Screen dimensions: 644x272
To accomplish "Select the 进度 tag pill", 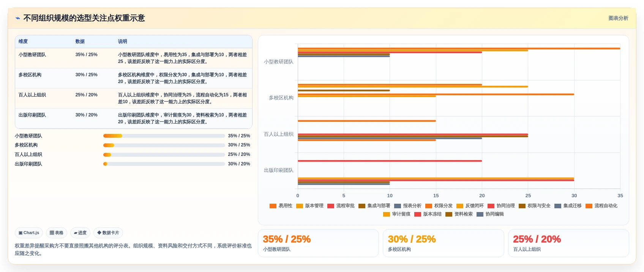I will tap(80, 233).
